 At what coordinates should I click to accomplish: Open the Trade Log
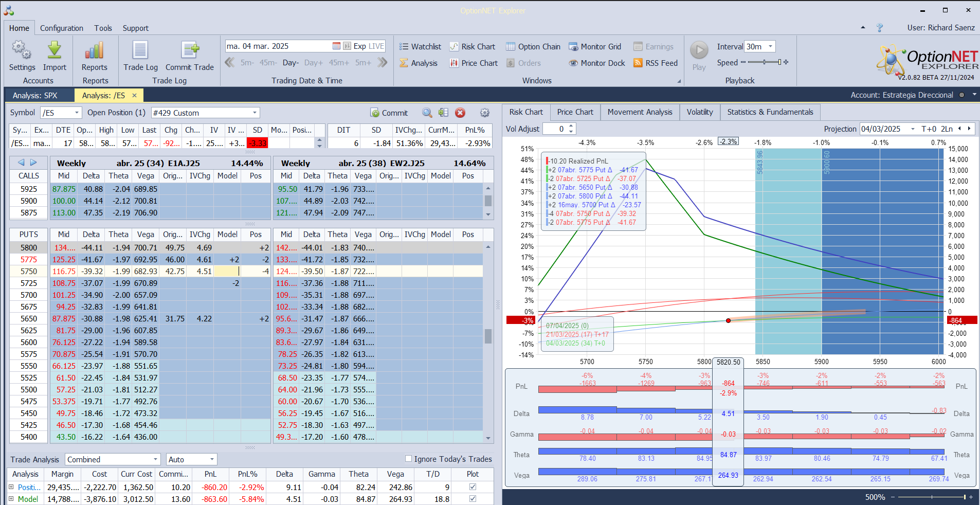click(x=140, y=56)
